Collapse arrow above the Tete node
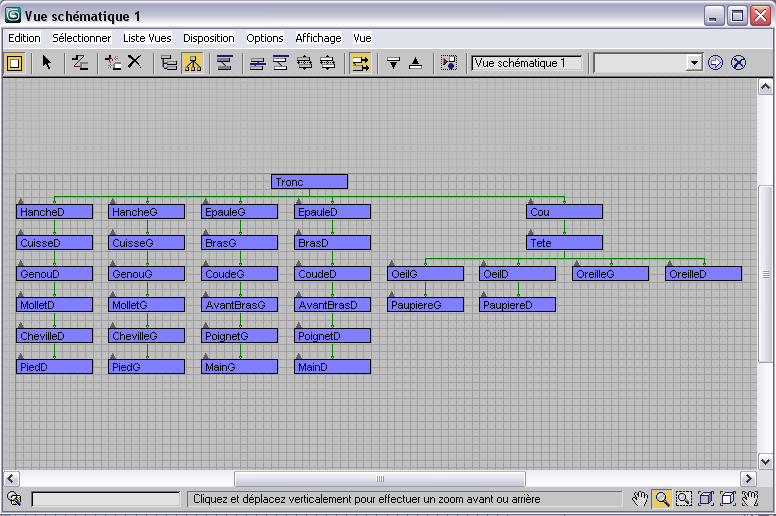The image size is (776, 516). pyautogui.click(x=531, y=232)
